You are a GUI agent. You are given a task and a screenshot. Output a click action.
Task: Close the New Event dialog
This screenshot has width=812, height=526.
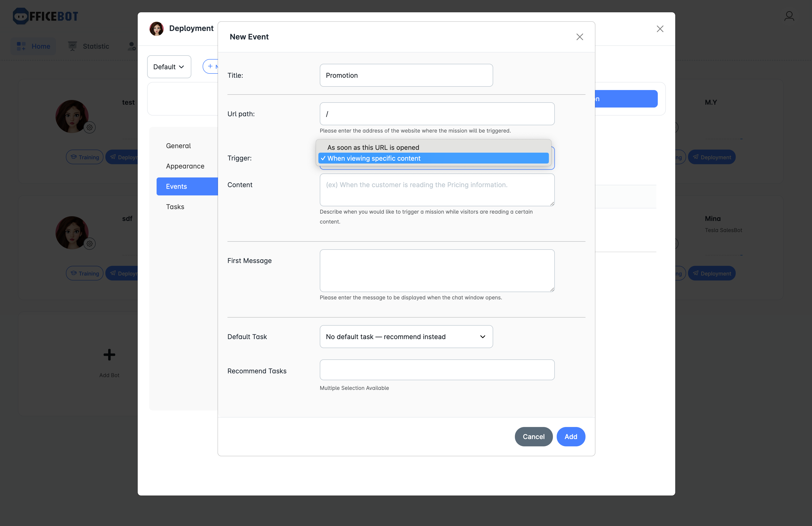579,37
